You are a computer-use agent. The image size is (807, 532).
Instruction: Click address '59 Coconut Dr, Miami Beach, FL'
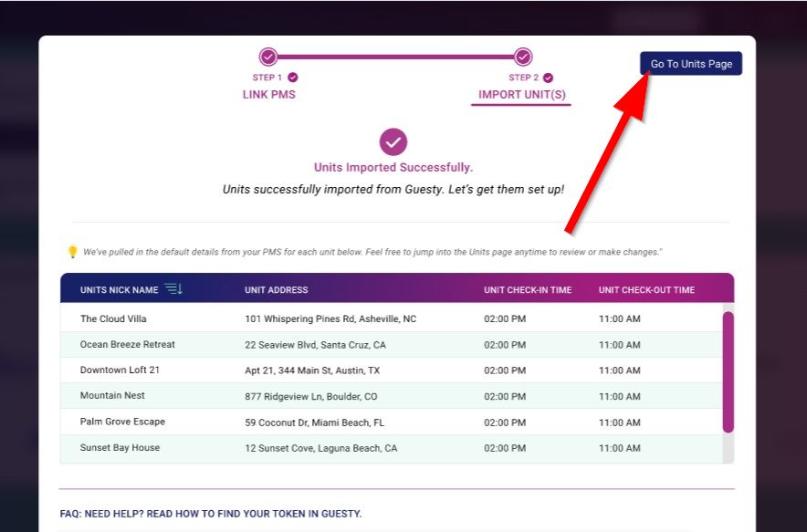click(x=314, y=422)
